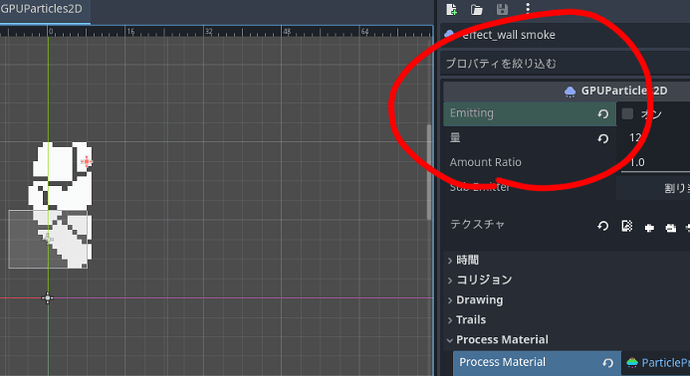
Task: Click the viewport vertical scrollbar
Action: click(x=429, y=172)
